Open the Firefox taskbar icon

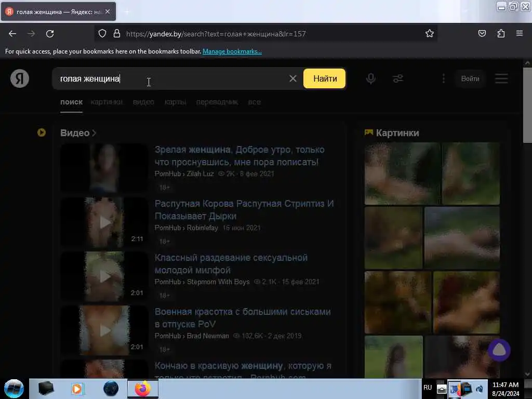[x=143, y=389]
